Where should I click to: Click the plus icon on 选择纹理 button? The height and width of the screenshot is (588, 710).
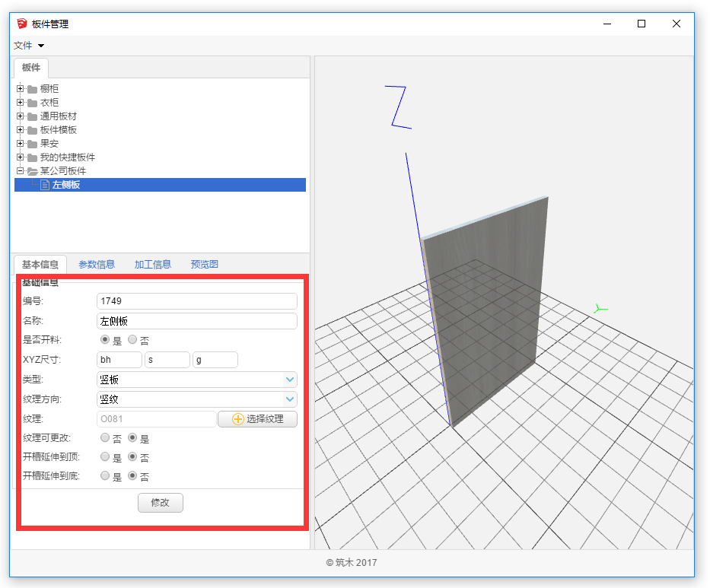238,419
